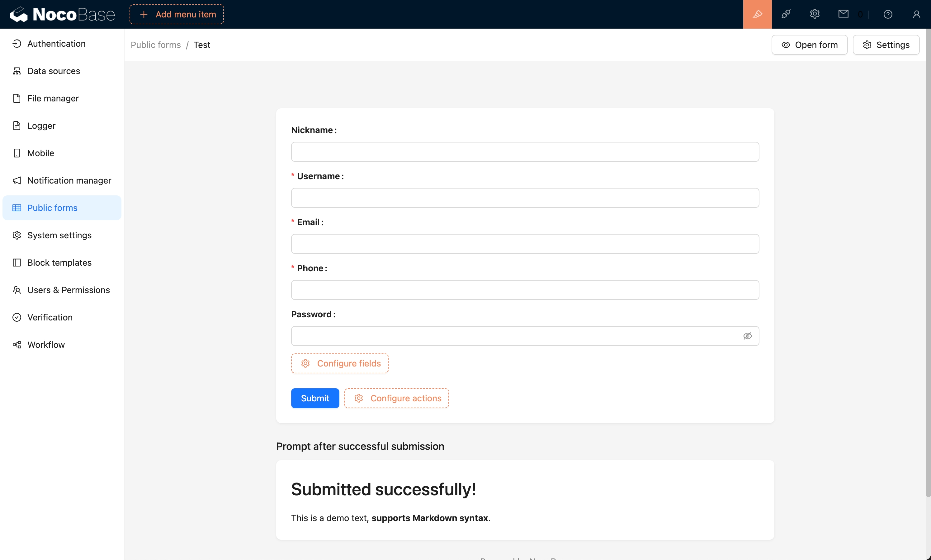Viewport: 931px width, 560px height.
Task: Open the user profile icon
Action: (916, 14)
